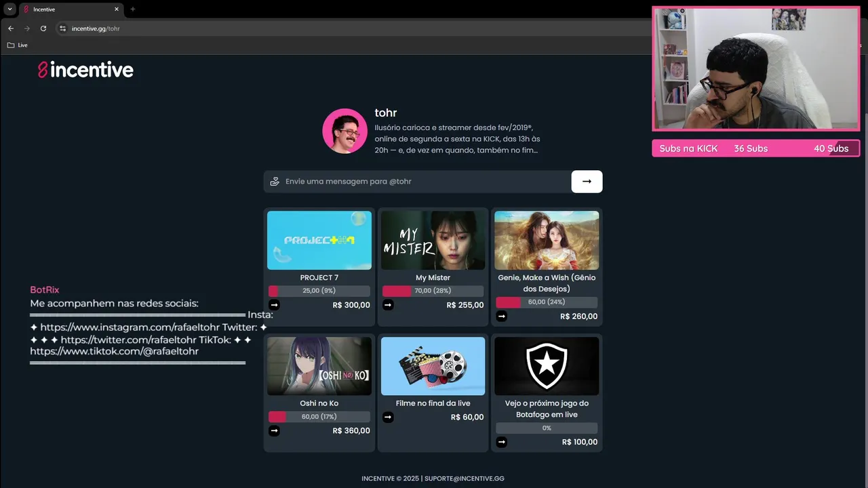Open the My Mister thumbnail
The width and height of the screenshot is (868, 488).
433,240
